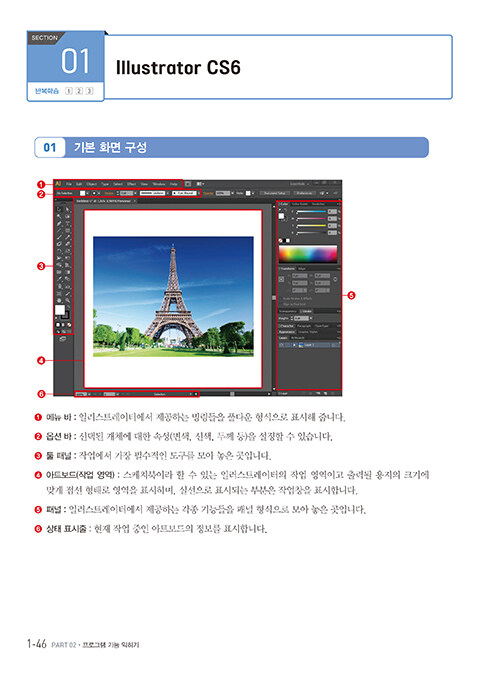
Task: Select the Blob Brush tool
Action: click(59, 244)
